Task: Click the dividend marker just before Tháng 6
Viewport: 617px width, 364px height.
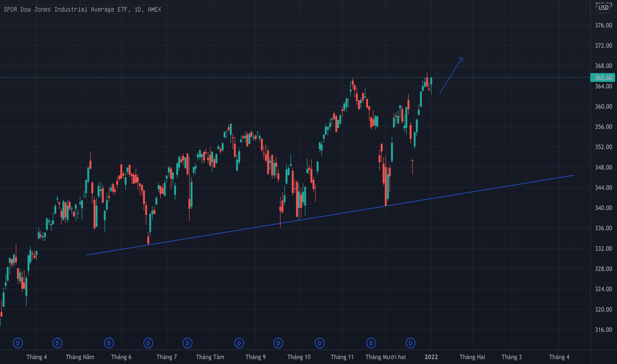Action: point(109,342)
